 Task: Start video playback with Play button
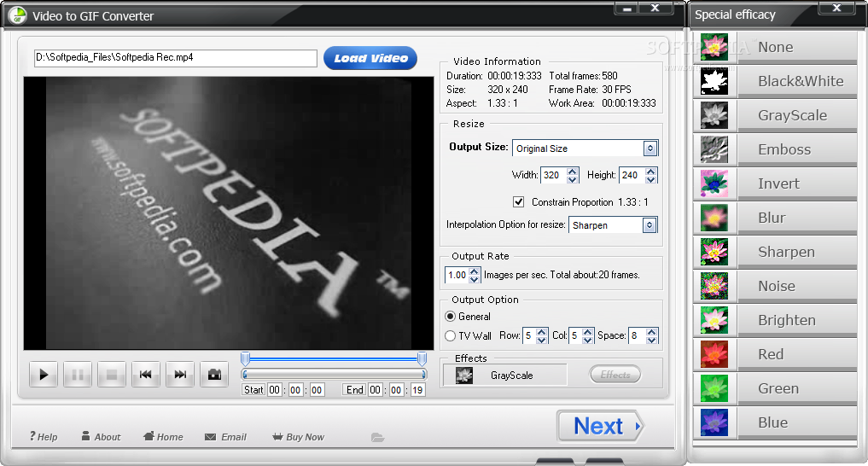coord(44,375)
